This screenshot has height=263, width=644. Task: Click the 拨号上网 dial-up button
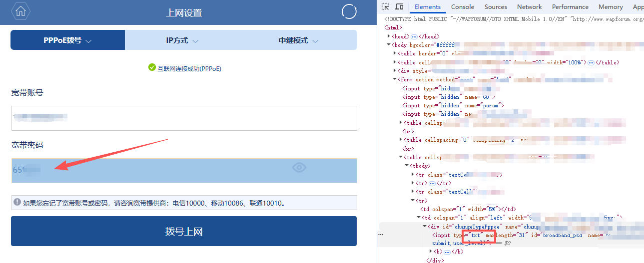(x=184, y=232)
